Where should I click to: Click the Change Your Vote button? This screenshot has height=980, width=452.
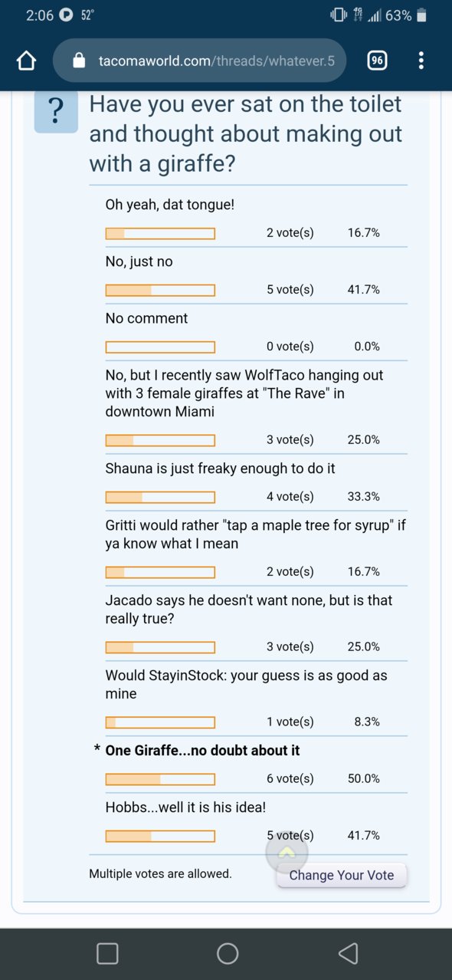(x=342, y=875)
